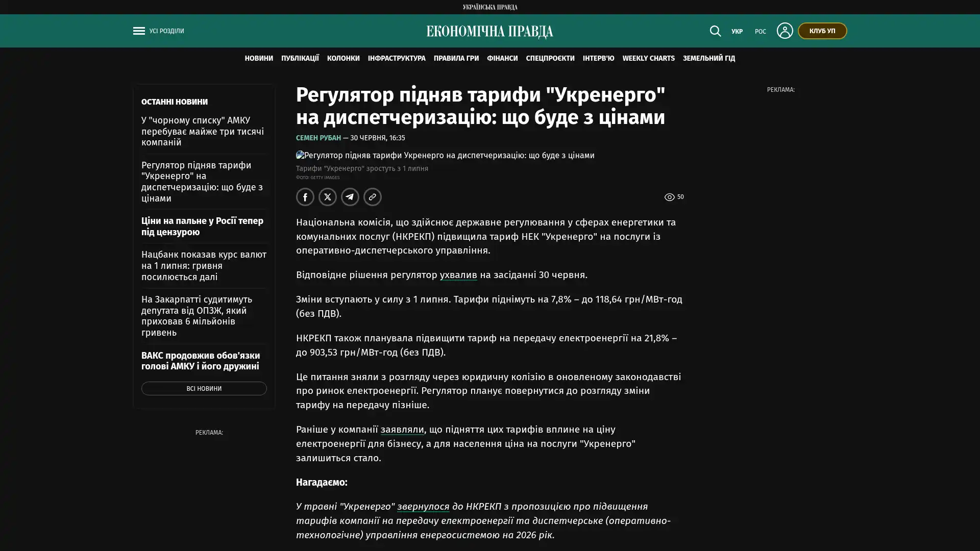Open Спецпроєкти section
The height and width of the screenshot is (551, 980).
coord(550,58)
